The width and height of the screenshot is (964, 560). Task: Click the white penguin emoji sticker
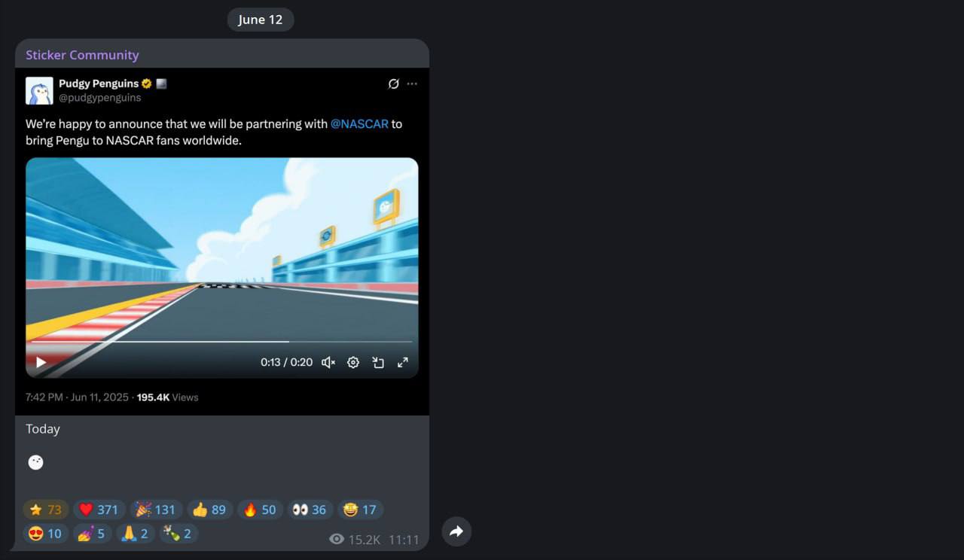[x=35, y=462]
